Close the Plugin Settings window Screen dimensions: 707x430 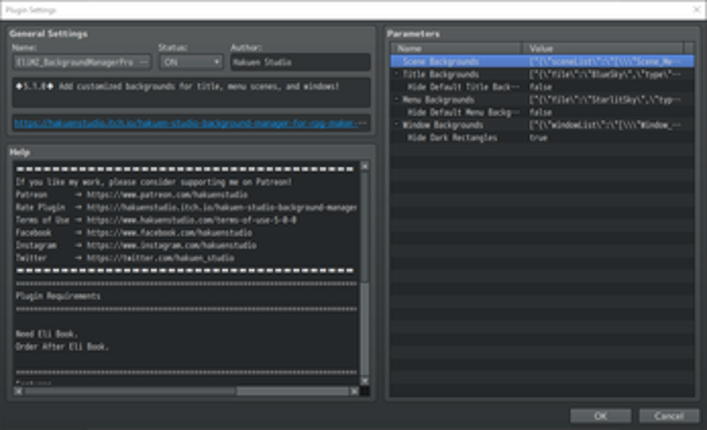pyautogui.click(x=696, y=9)
